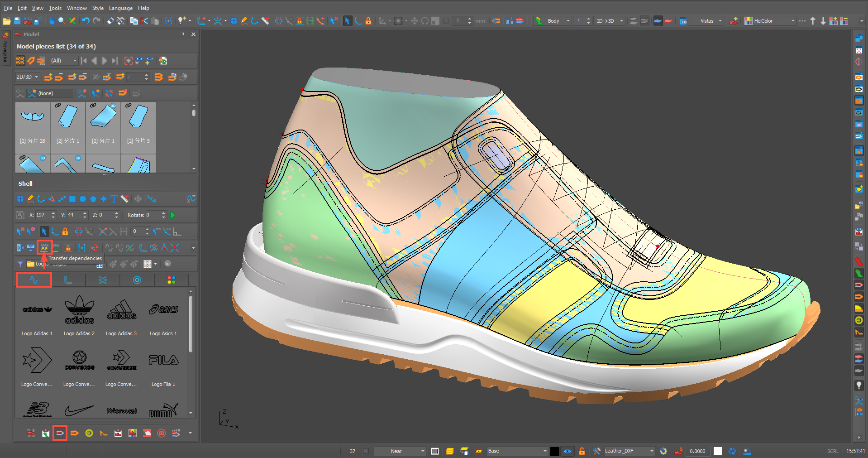868x458 pixels.
Task: Open the Vistas dropdown
Action: [720, 21]
